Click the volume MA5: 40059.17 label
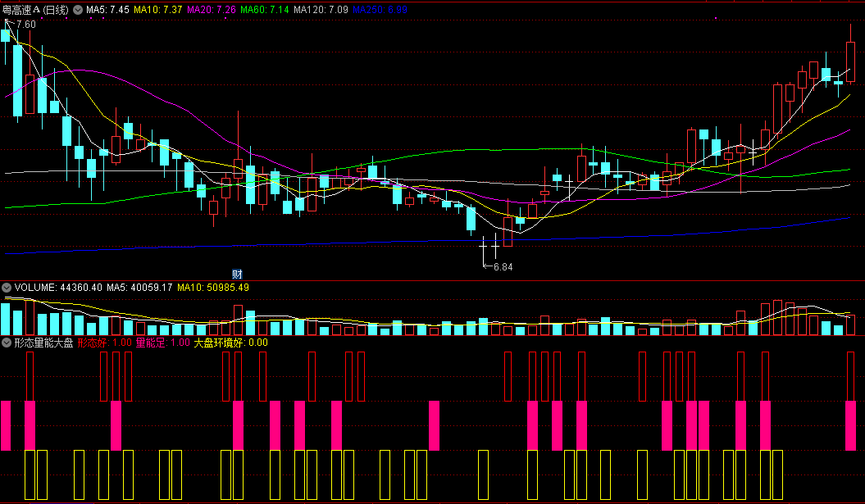This screenshot has width=865, height=504. [139, 288]
